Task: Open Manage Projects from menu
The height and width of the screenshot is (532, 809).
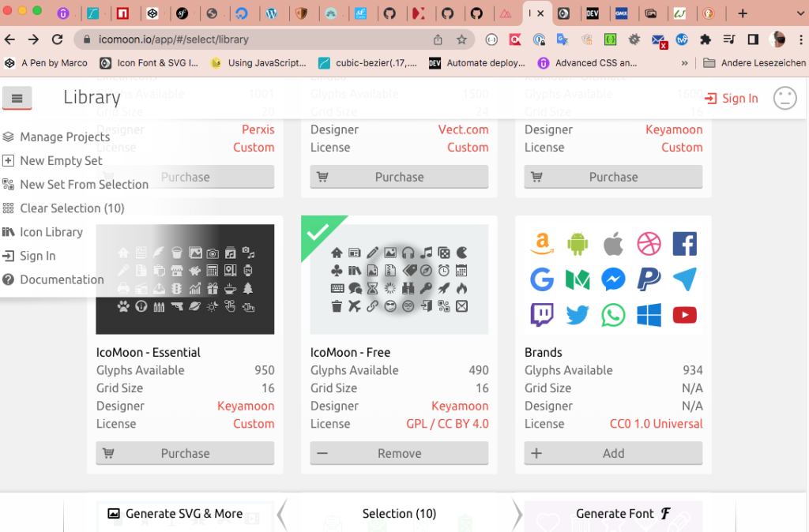Action: click(x=64, y=137)
